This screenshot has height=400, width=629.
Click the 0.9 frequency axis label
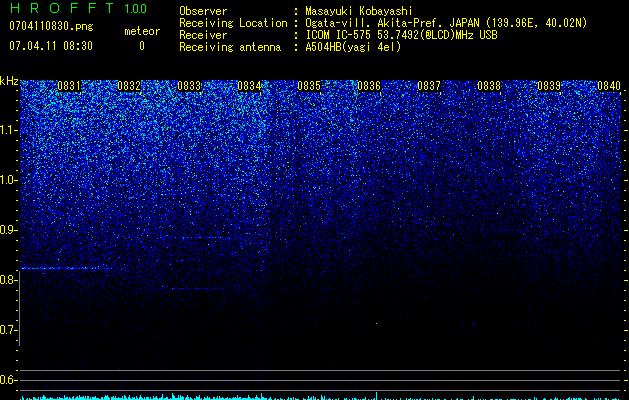(9, 230)
